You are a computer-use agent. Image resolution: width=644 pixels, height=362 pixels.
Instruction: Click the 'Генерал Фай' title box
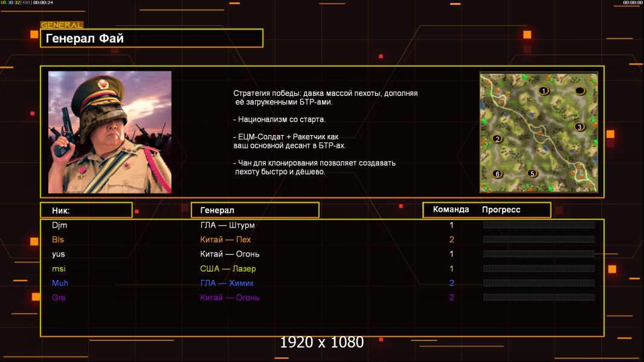152,38
